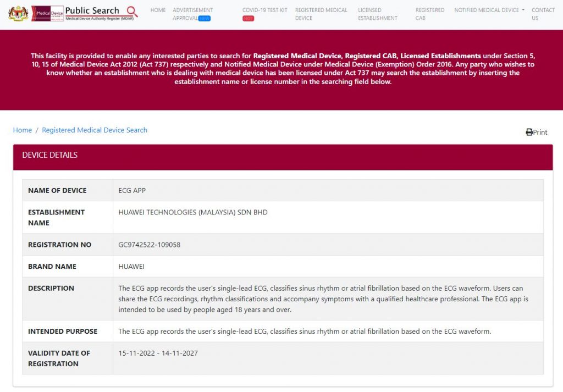Expand the Notified Medical Device dropdown

pyautogui.click(x=489, y=10)
